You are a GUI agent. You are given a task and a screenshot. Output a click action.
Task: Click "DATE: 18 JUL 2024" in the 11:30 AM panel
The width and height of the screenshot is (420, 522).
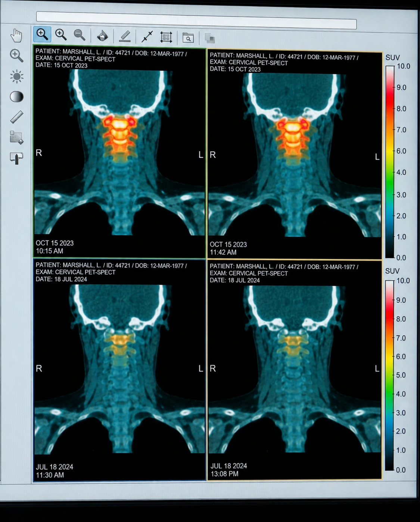click(x=61, y=279)
